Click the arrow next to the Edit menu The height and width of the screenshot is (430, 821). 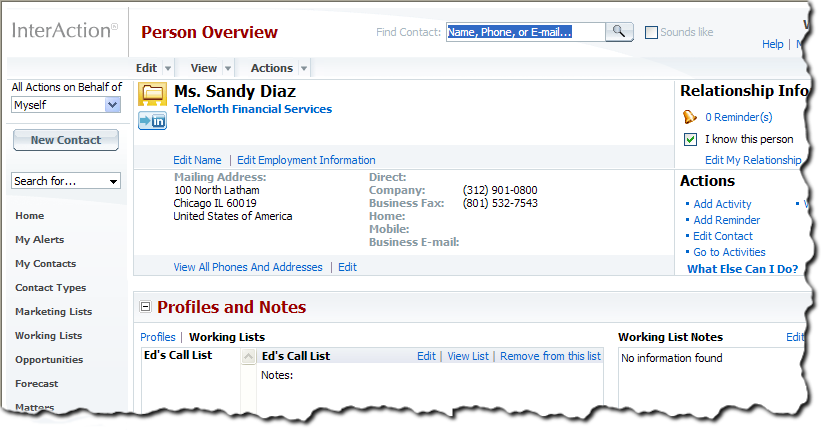click(168, 69)
